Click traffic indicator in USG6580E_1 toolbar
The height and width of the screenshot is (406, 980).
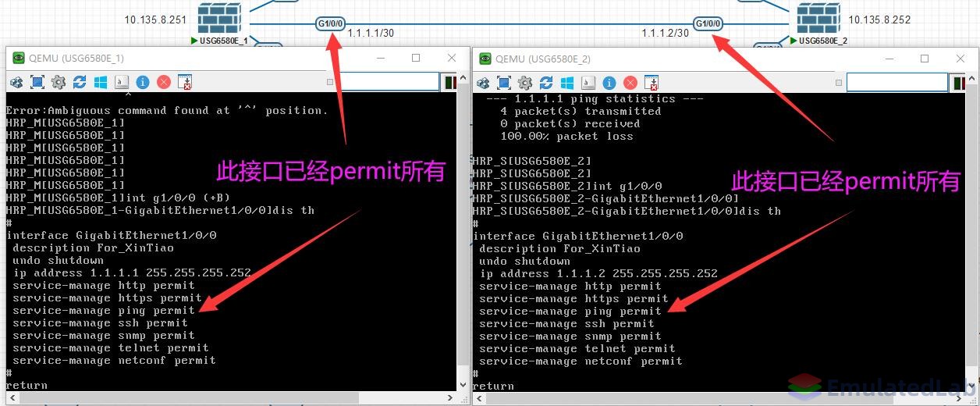coord(450,82)
